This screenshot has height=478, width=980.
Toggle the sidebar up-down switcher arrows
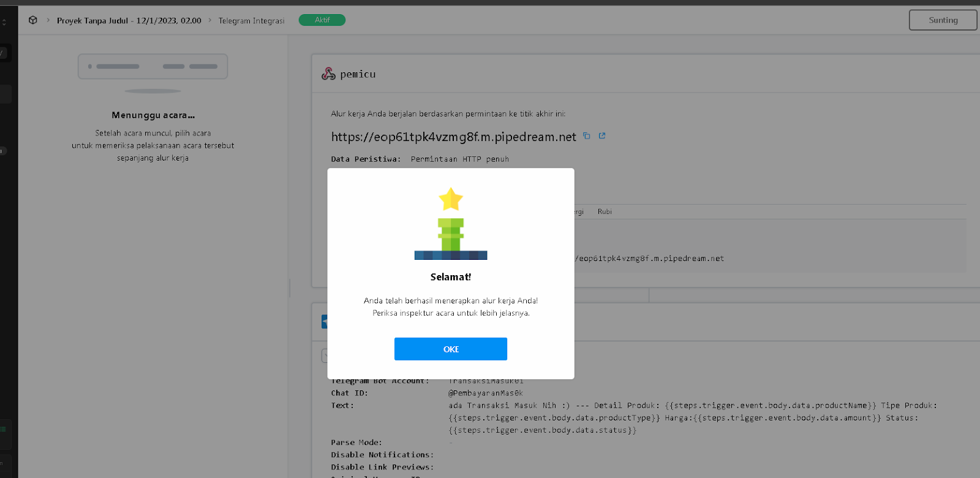tap(4, 23)
